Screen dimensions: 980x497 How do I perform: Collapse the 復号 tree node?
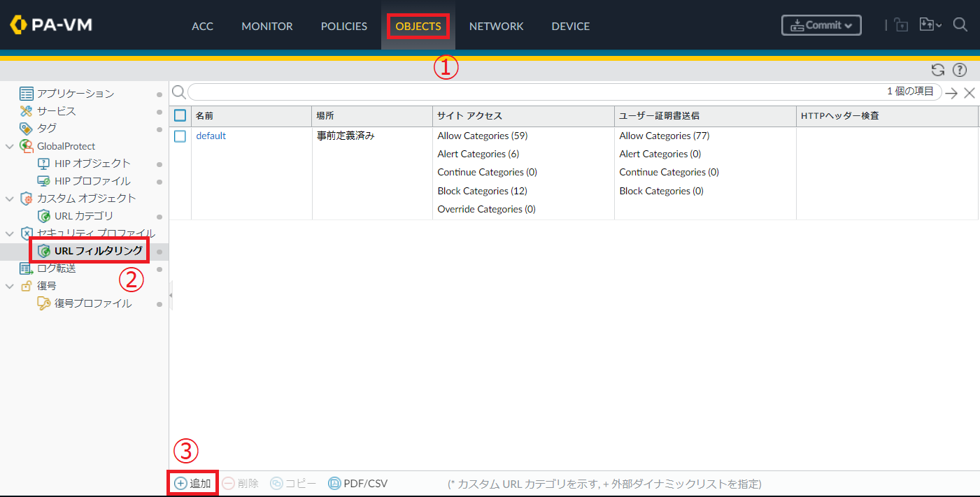pyautogui.click(x=10, y=286)
